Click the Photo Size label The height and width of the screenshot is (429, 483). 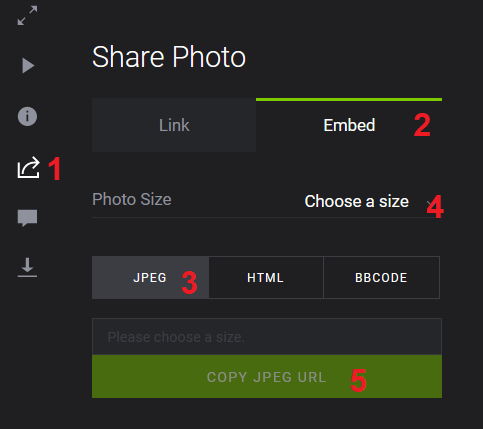click(x=132, y=199)
